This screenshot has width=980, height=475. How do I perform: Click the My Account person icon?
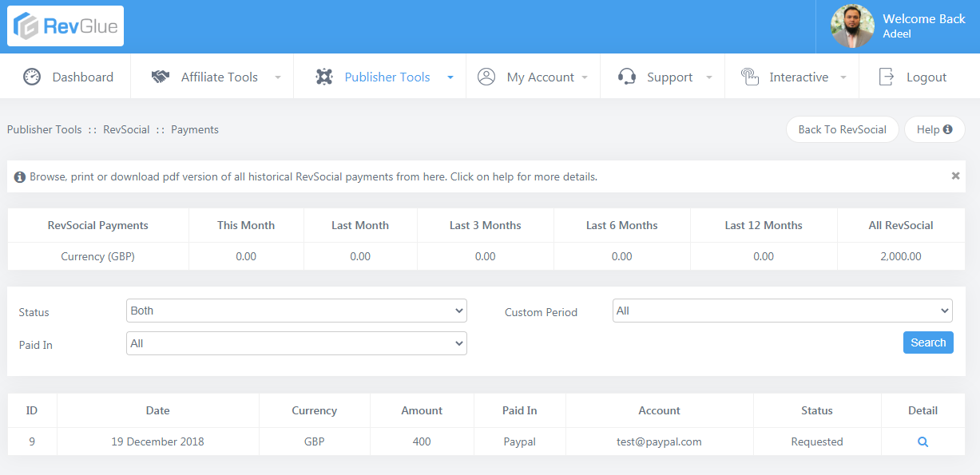(486, 77)
